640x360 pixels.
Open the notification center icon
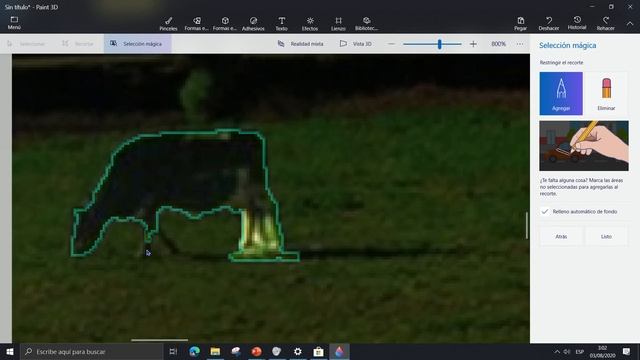click(627, 351)
